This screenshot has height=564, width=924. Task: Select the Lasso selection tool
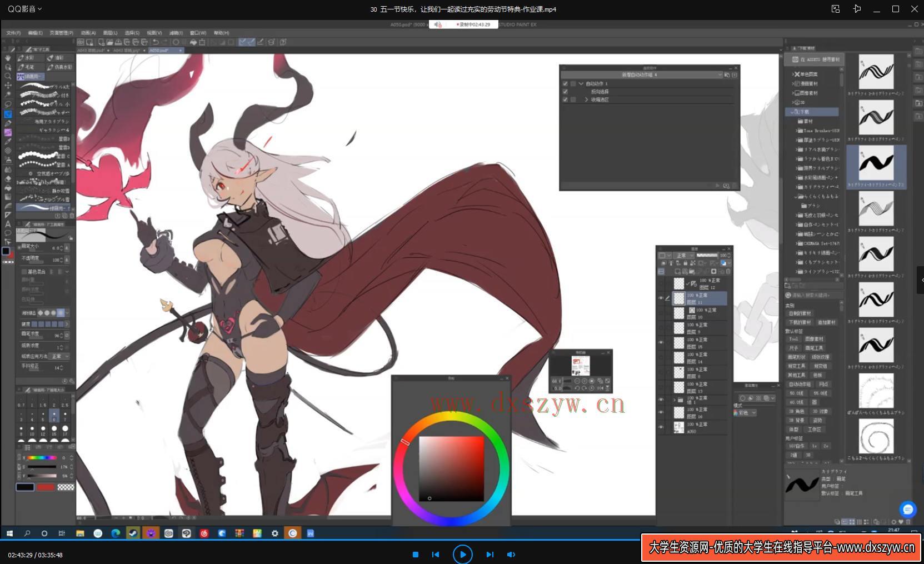[8, 104]
